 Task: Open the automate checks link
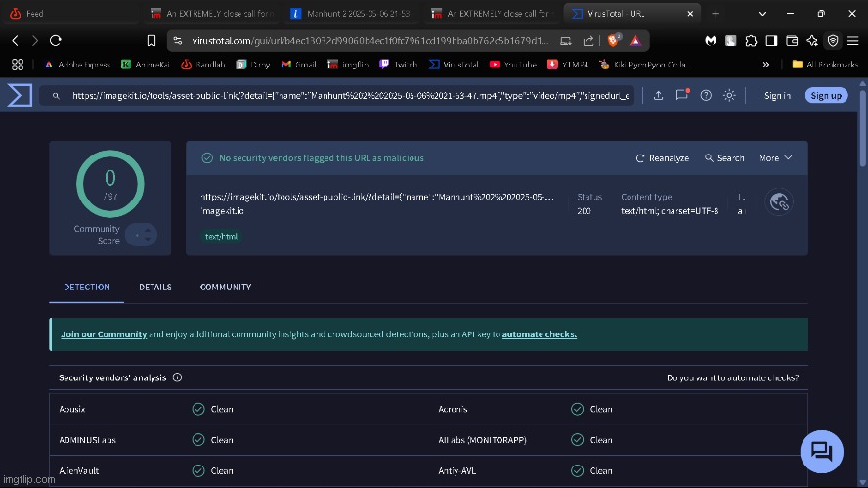540,334
